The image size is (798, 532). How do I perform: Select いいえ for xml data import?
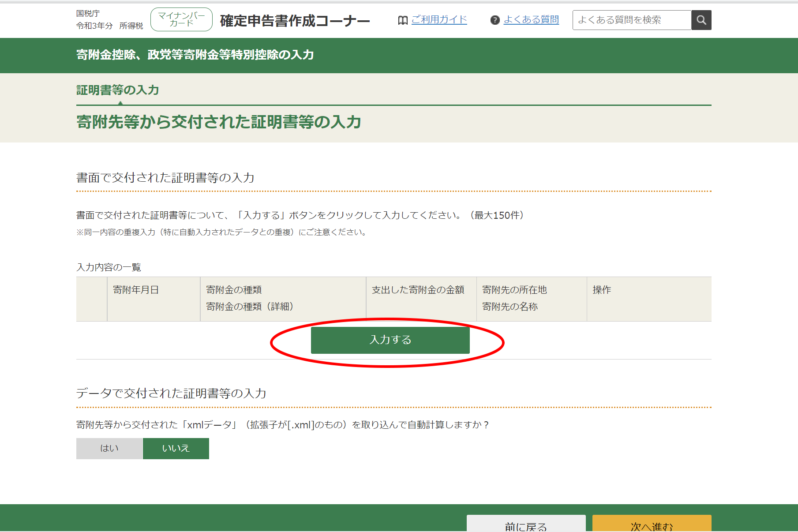(176, 448)
